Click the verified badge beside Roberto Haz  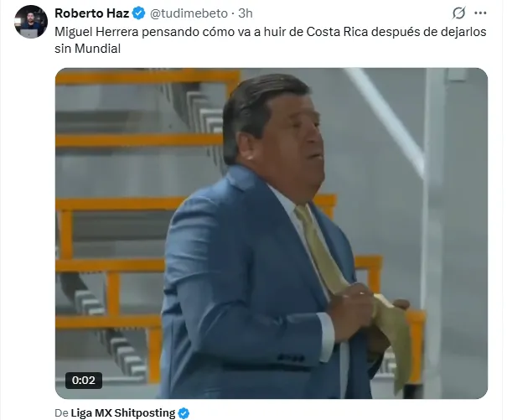[x=139, y=13]
